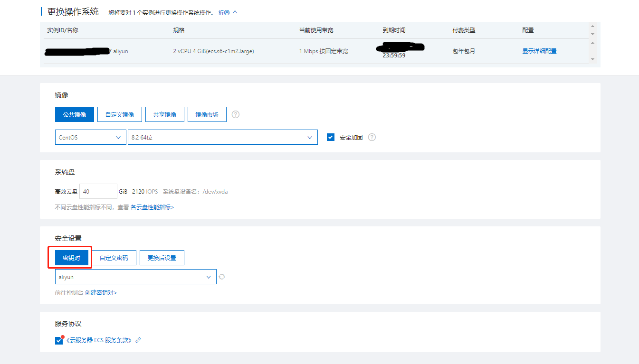Click the 2120 IOPS value
Viewport: 639px width, 364px height.
145,191
